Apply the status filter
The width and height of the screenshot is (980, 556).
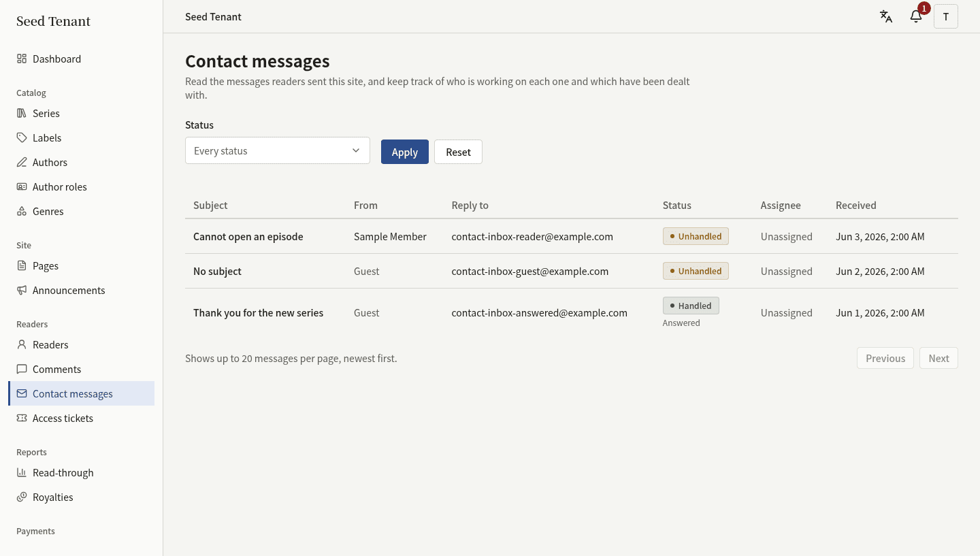tap(405, 152)
